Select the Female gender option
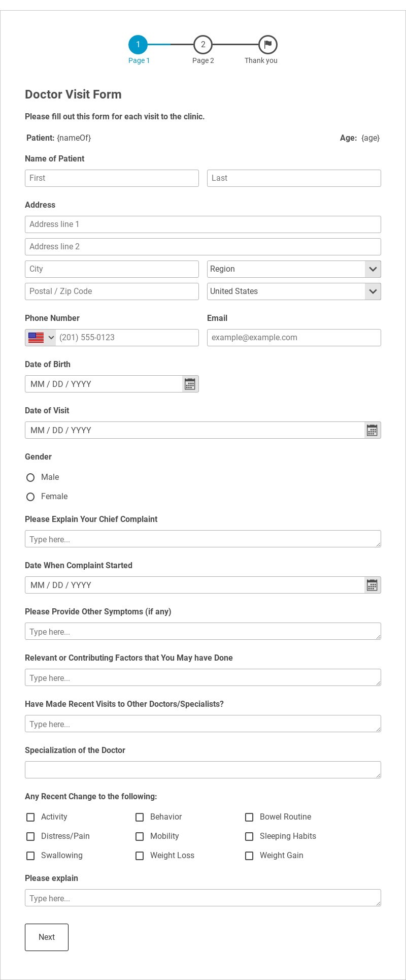This screenshot has height=980, width=406. pyautogui.click(x=30, y=497)
